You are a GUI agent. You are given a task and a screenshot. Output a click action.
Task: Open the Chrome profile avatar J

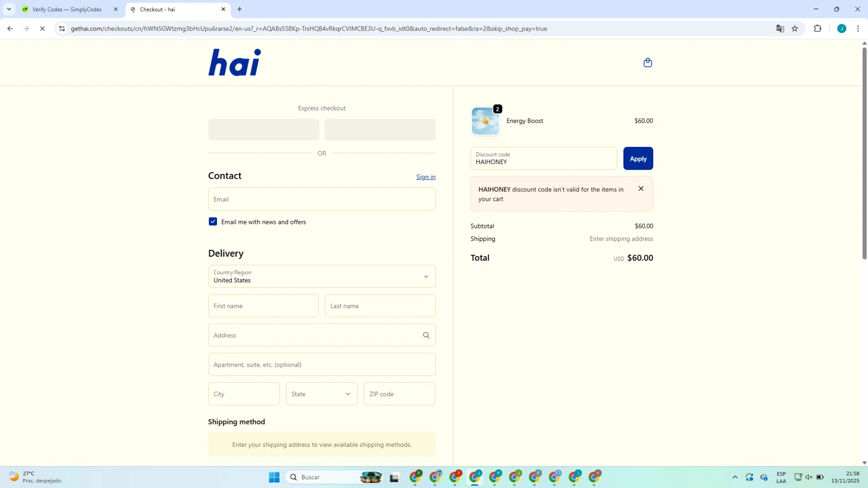(x=841, y=28)
